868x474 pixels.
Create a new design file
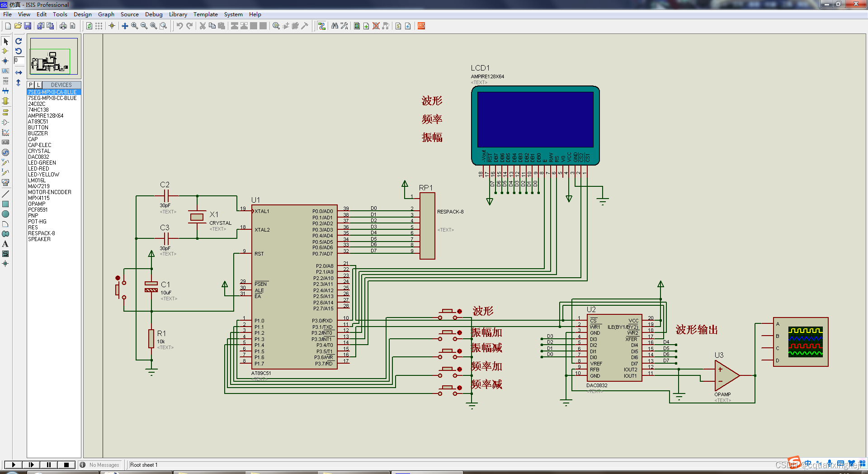8,26
